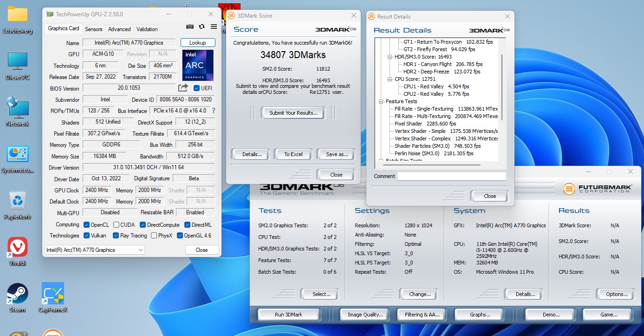Image resolution: width=644 pixels, height=336 pixels.
Task: Click the Bus Interface question mark
Action: [214, 111]
